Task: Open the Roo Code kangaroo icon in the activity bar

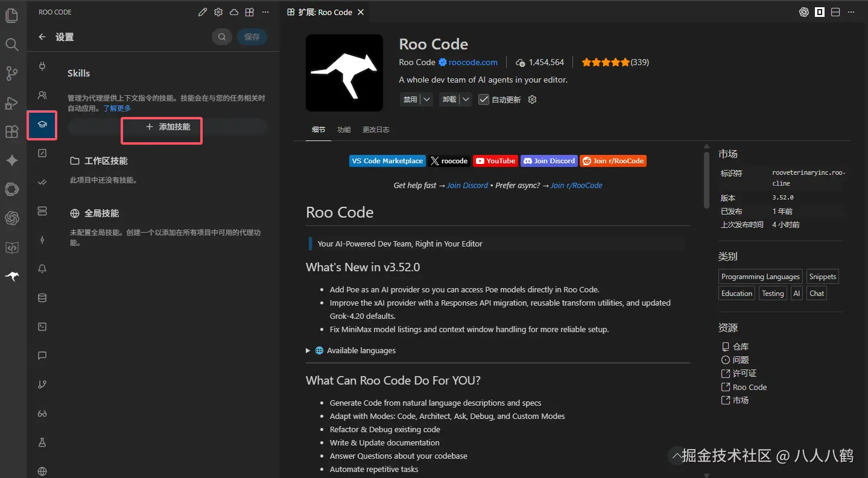Action: pyautogui.click(x=12, y=276)
